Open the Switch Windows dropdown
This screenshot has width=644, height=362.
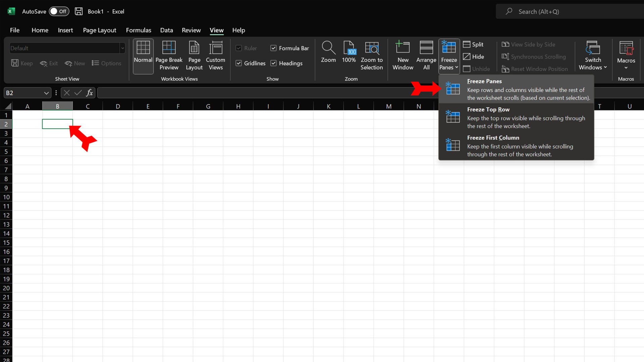593,56
